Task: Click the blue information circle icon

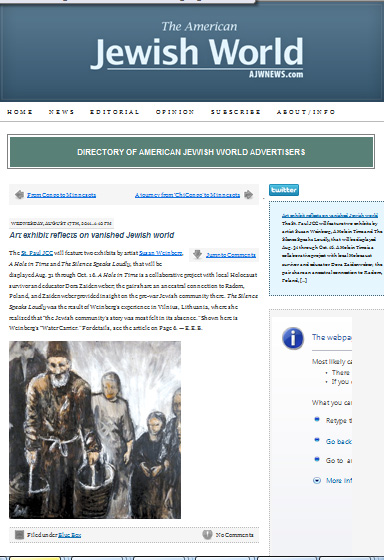Action: coord(293,338)
